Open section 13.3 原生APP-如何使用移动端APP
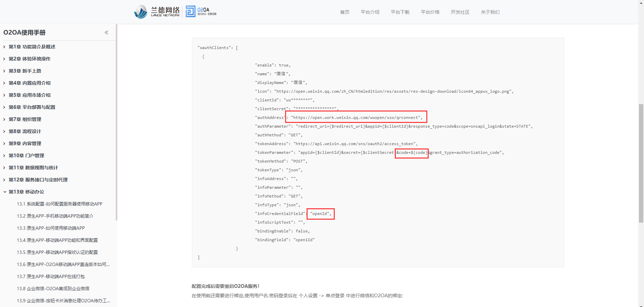Viewport: 644px width, 307px height. [51, 228]
